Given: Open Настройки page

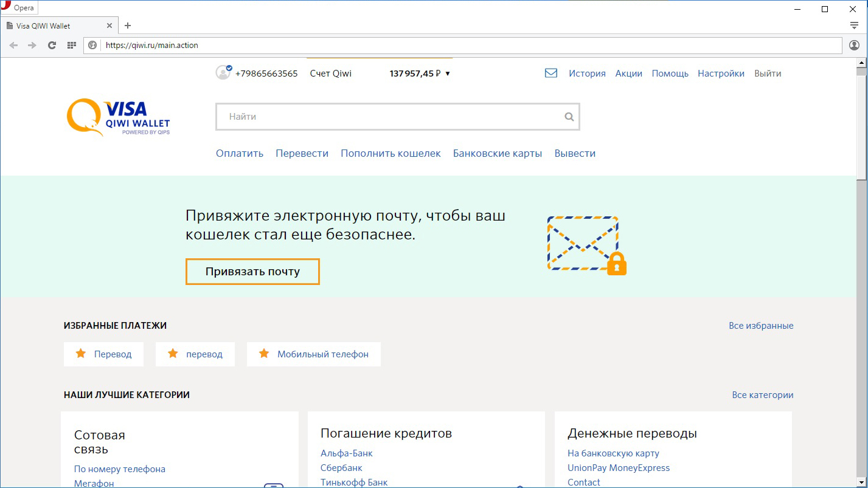Looking at the screenshot, I should point(721,73).
